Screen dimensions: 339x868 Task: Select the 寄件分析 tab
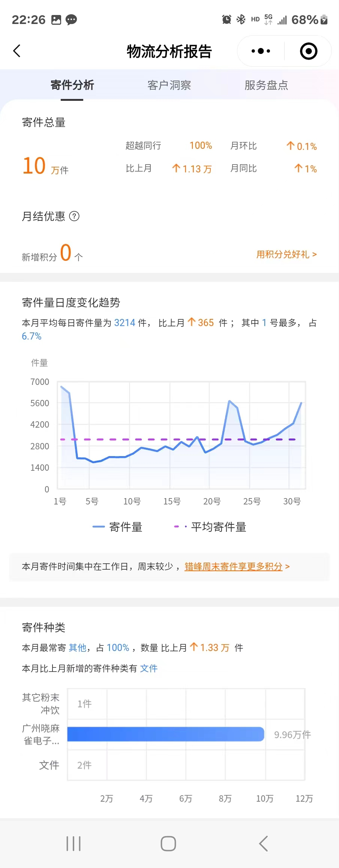[72, 85]
